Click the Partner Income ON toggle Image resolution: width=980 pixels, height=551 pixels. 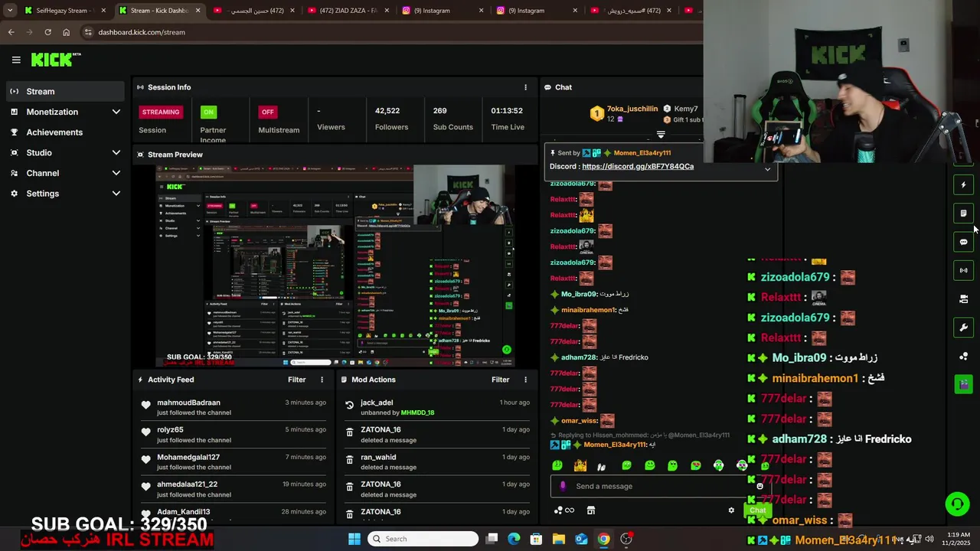pyautogui.click(x=208, y=112)
